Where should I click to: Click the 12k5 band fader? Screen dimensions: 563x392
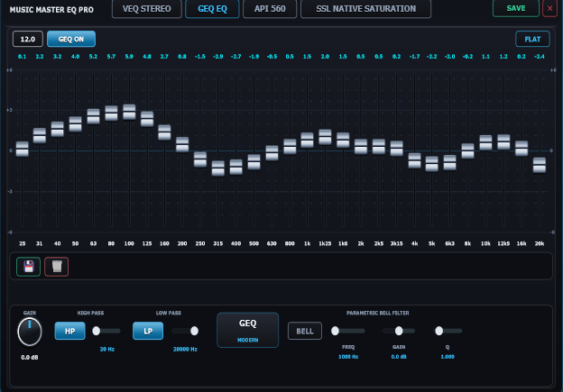(x=503, y=142)
